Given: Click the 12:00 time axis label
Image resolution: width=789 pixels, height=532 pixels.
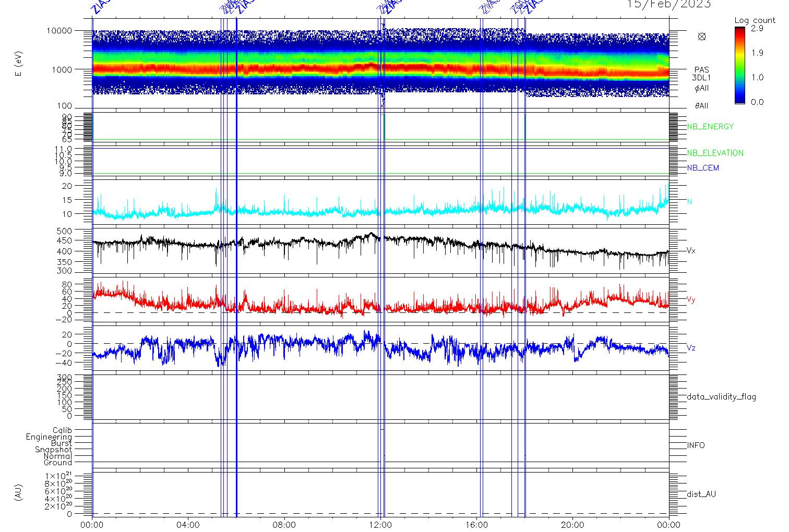Looking at the screenshot, I should tap(380, 525).
